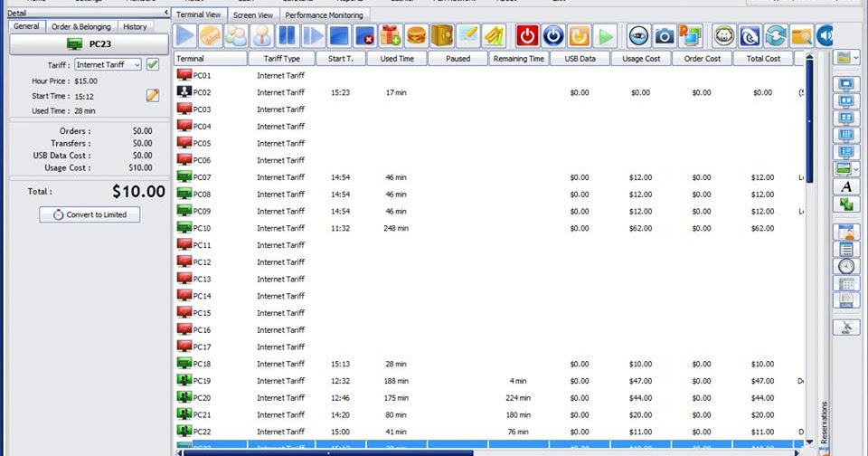Image resolution: width=868 pixels, height=456 pixels.
Task: Sort by the Total Cost column header
Action: [763, 58]
